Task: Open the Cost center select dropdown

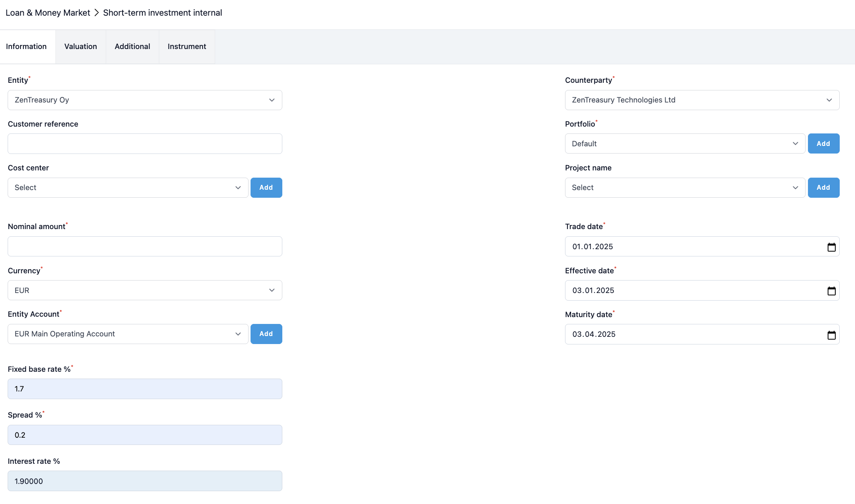Action: [127, 188]
